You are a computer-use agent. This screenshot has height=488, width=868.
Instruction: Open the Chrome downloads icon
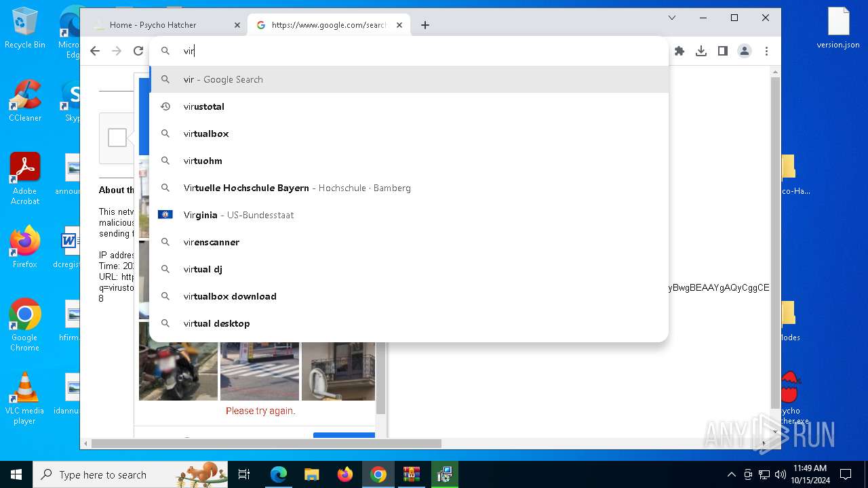[x=701, y=51]
